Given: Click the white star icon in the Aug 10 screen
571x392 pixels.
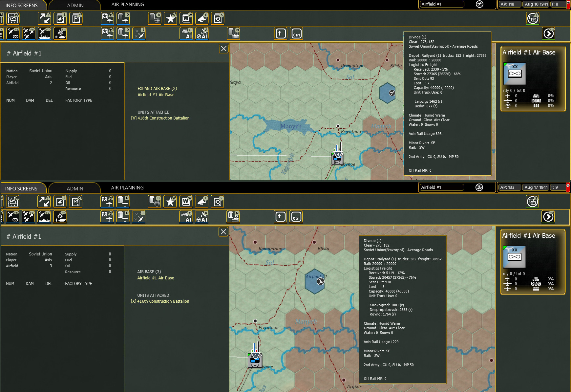Looking at the screenshot, I should [x=171, y=18].
